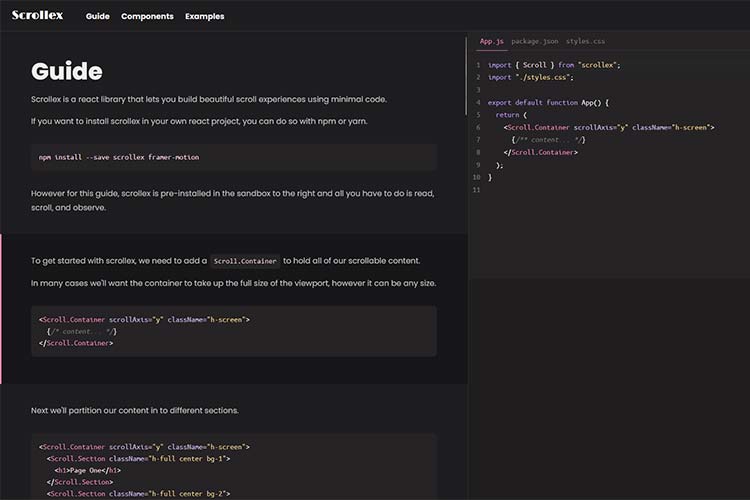Click the inline Scroll.Container code tag
Image resolution: width=750 pixels, height=500 pixels.
click(244, 261)
